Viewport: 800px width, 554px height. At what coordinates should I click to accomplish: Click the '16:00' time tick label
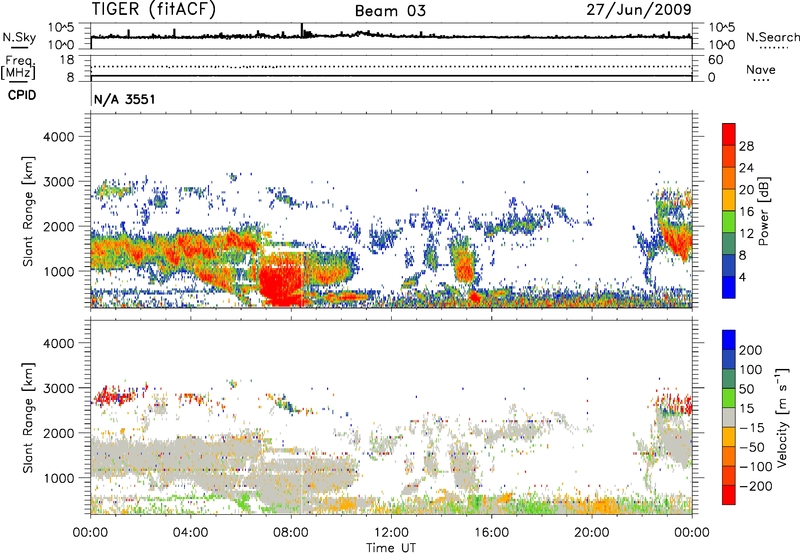coord(491,533)
